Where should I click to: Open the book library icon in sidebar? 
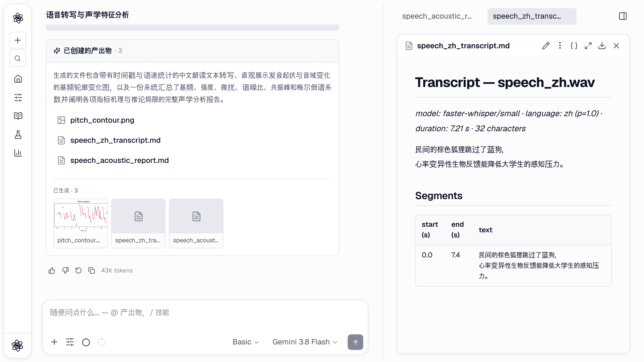18,116
